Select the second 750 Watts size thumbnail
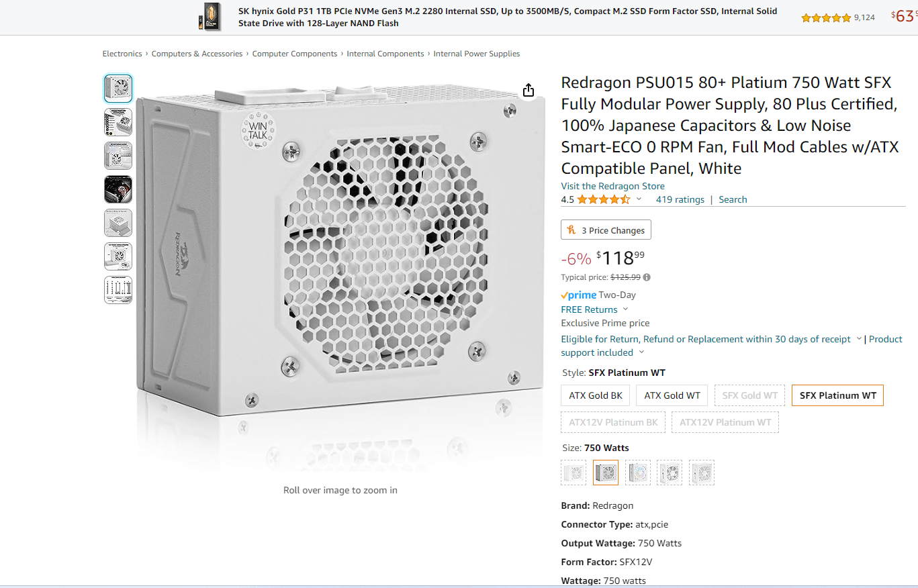This screenshot has height=588, width=918. click(605, 473)
